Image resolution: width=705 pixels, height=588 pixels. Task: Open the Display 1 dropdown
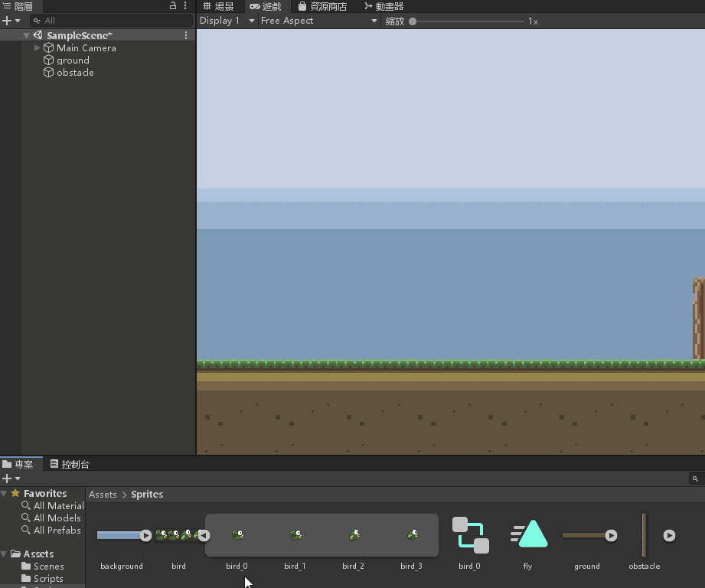coord(227,21)
